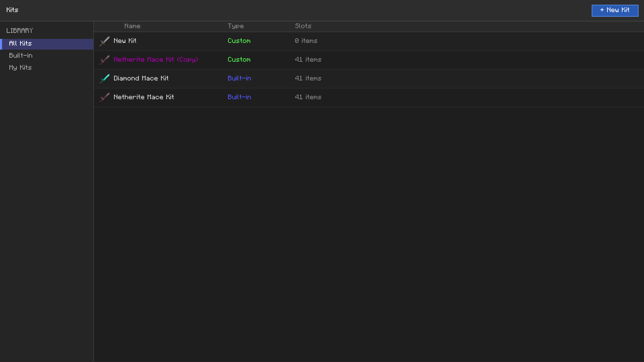This screenshot has width=644, height=362.
Task: Click 41 items in the Diamond Mace Kit row
Action: [308, 78]
